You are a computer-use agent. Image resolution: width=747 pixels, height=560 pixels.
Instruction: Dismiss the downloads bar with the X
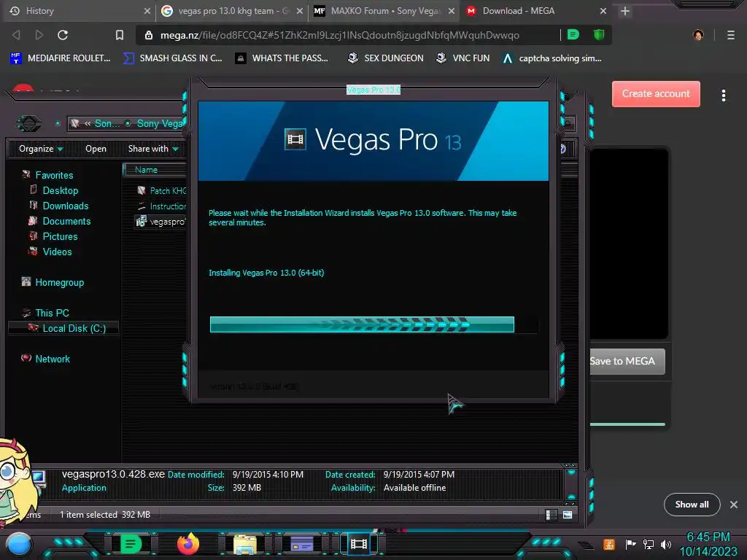pyautogui.click(x=734, y=505)
